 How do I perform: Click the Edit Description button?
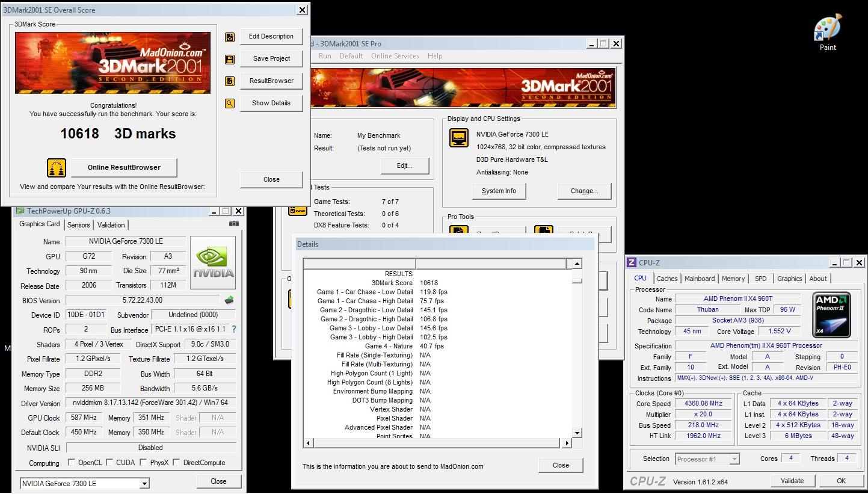point(271,36)
